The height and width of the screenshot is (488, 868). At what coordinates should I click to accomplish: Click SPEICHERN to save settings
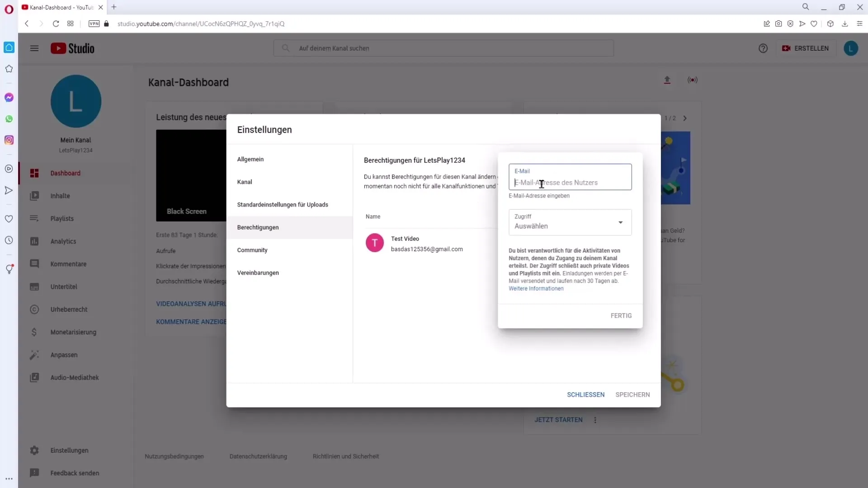634,394
